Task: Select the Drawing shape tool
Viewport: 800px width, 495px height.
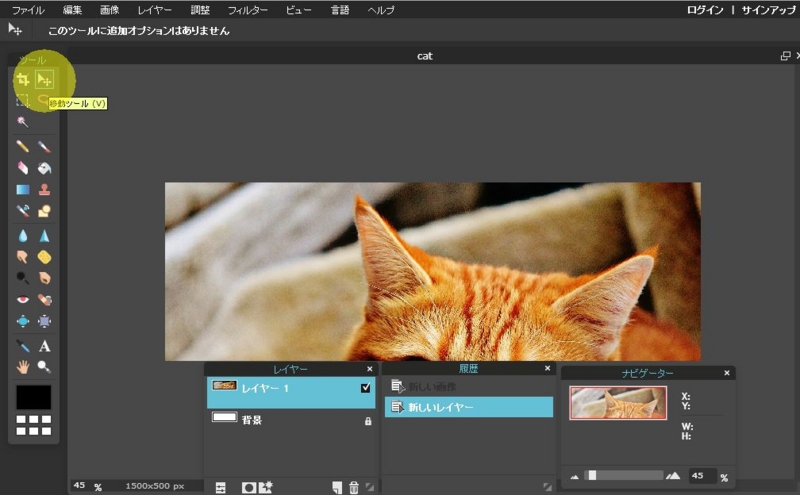Action: click(44, 211)
